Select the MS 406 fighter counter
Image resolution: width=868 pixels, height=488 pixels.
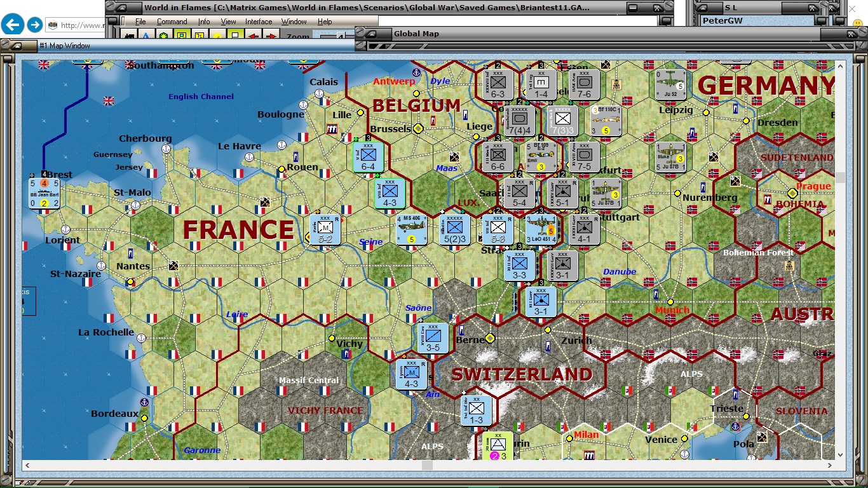412,229
